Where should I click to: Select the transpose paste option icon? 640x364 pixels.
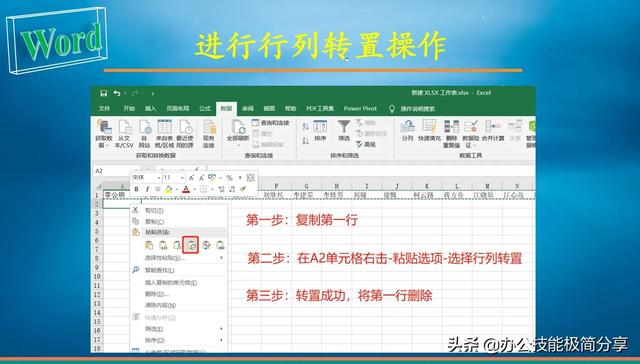(x=191, y=245)
